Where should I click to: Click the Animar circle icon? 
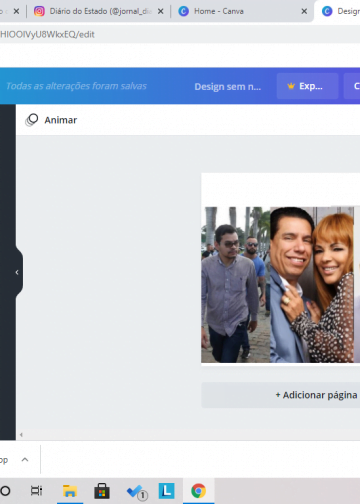pyautogui.click(x=32, y=120)
